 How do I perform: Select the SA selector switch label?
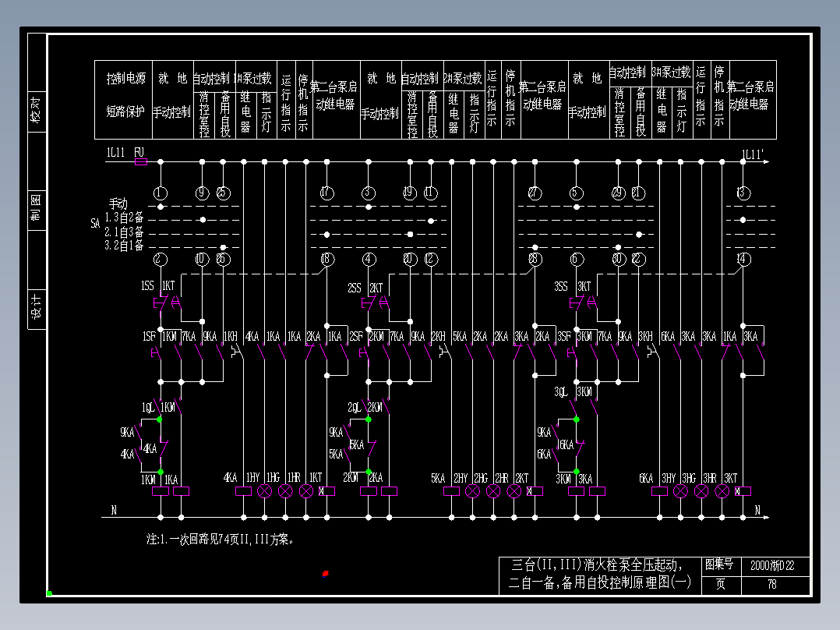point(95,223)
